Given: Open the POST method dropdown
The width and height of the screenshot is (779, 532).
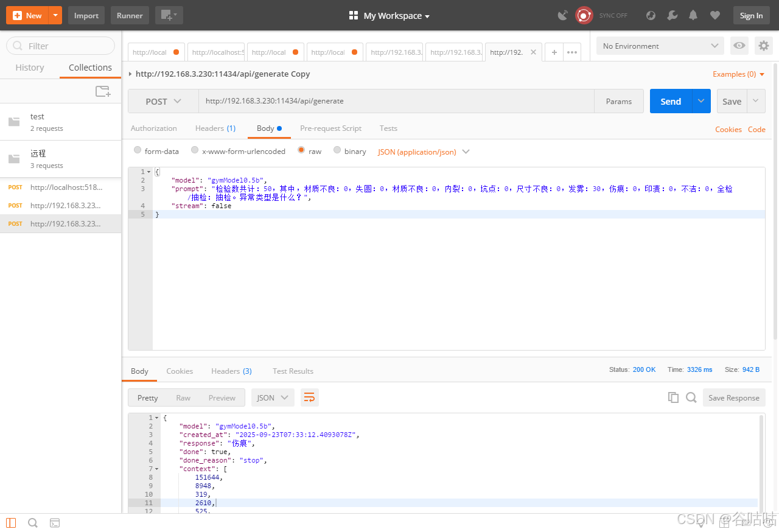Looking at the screenshot, I should (163, 102).
